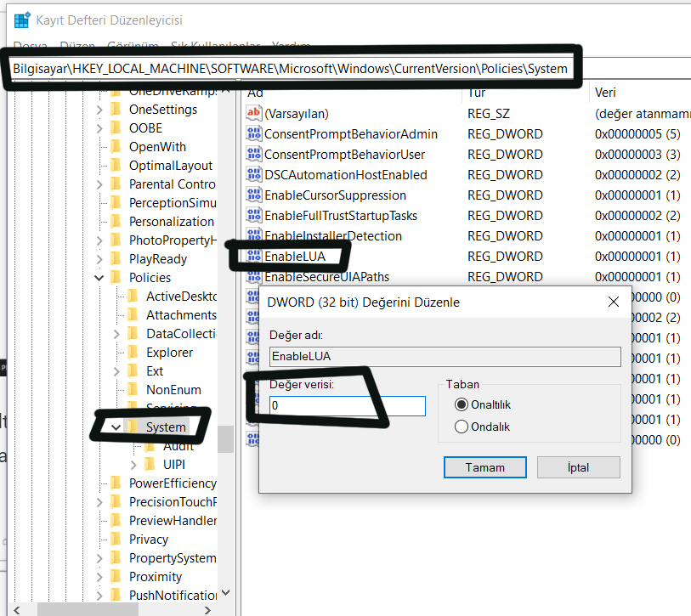Expand the UIPI tree node
The height and width of the screenshot is (616, 691).
(x=134, y=465)
